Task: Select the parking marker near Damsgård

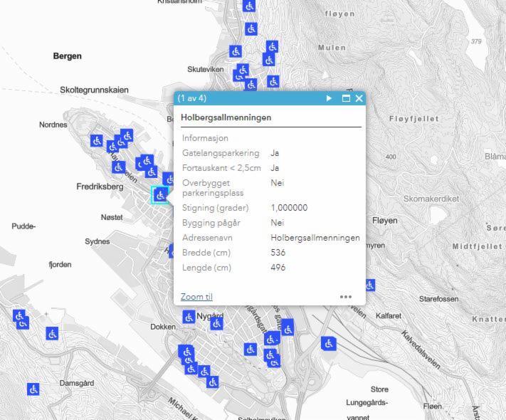Action: pos(33,389)
